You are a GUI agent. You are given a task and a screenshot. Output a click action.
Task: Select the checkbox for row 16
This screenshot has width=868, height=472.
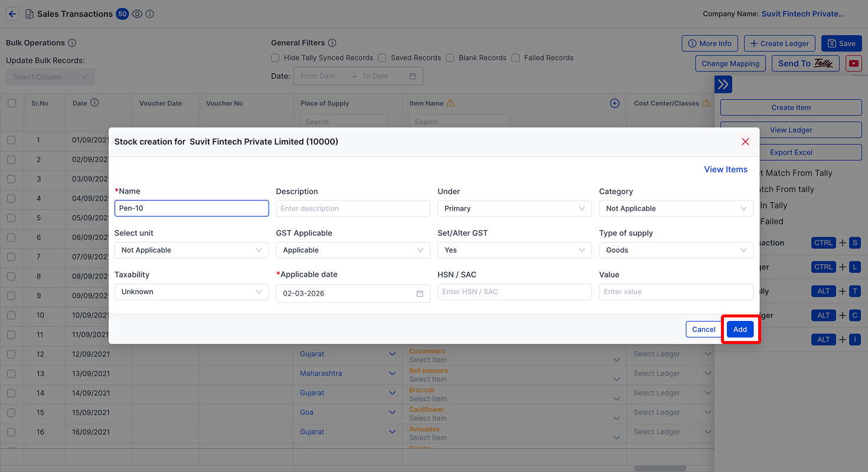11,432
